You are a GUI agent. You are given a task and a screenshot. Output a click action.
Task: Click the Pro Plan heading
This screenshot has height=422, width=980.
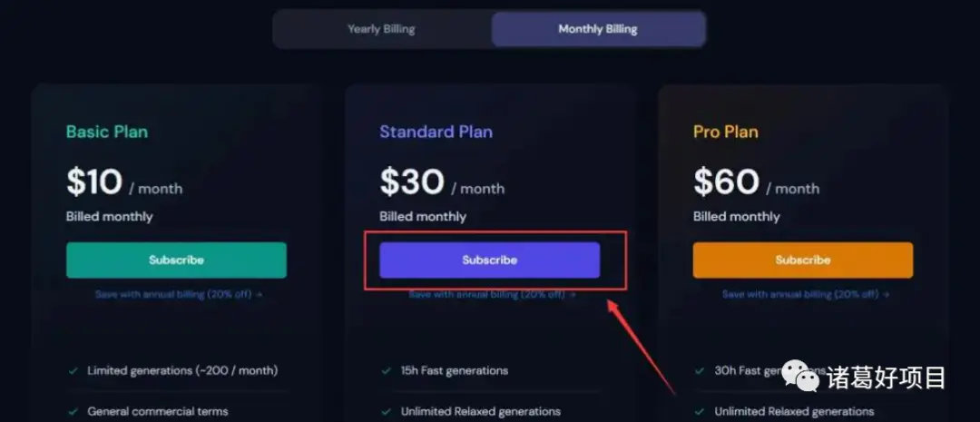click(726, 132)
